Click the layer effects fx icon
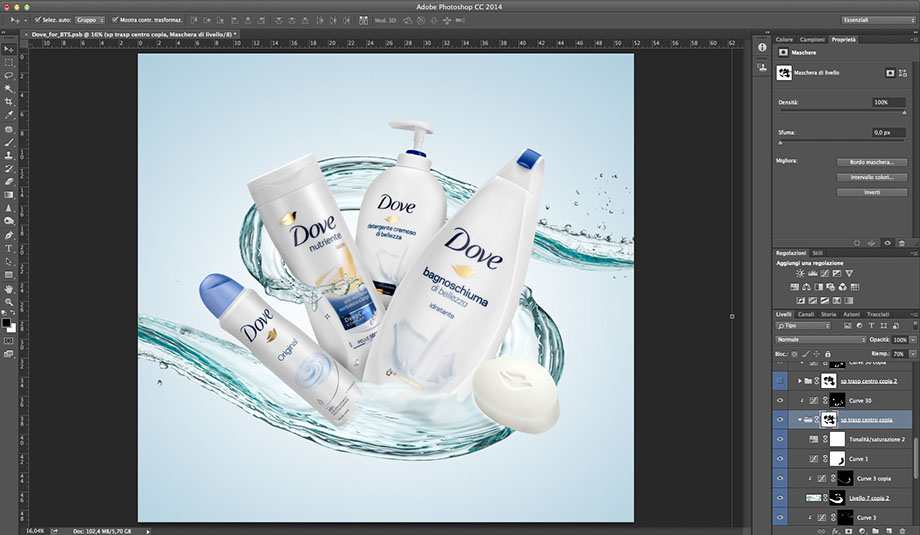Viewport: 920px width, 535px height. click(x=835, y=531)
